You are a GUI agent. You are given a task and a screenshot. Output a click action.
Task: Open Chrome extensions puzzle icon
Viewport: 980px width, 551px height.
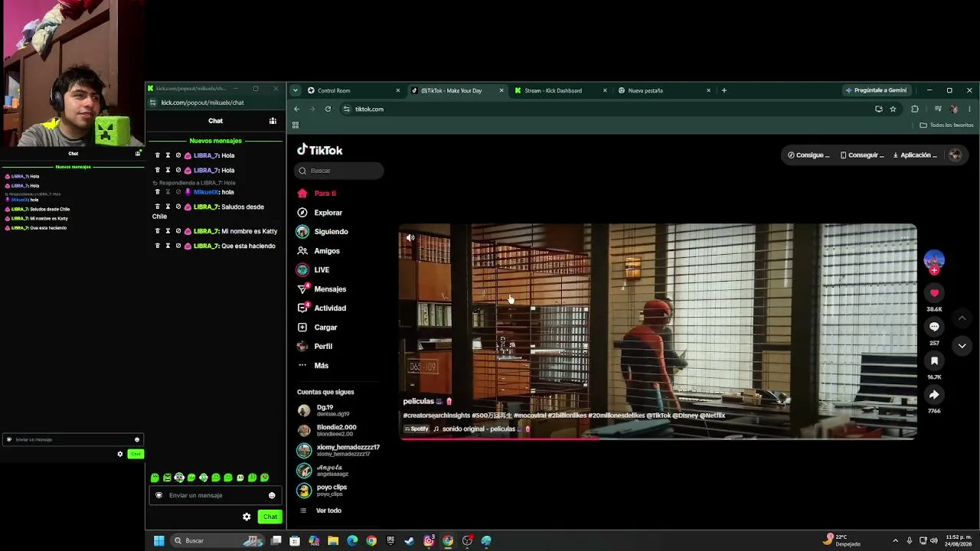914,109
